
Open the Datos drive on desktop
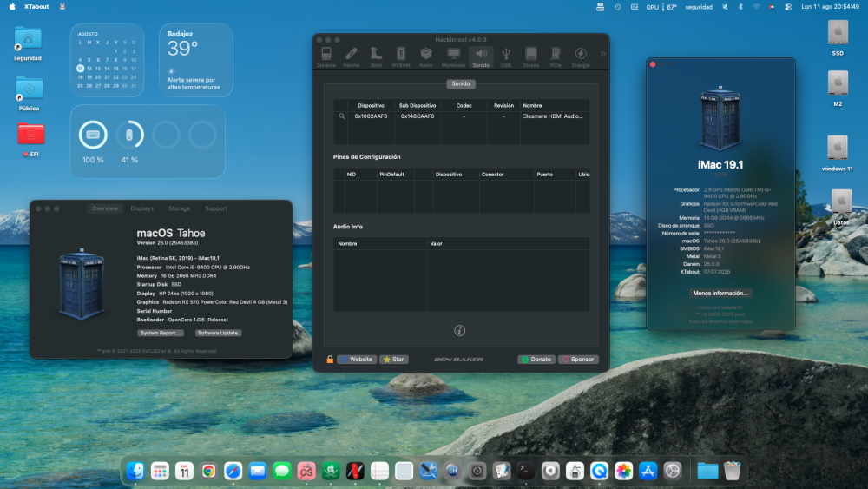841,207
